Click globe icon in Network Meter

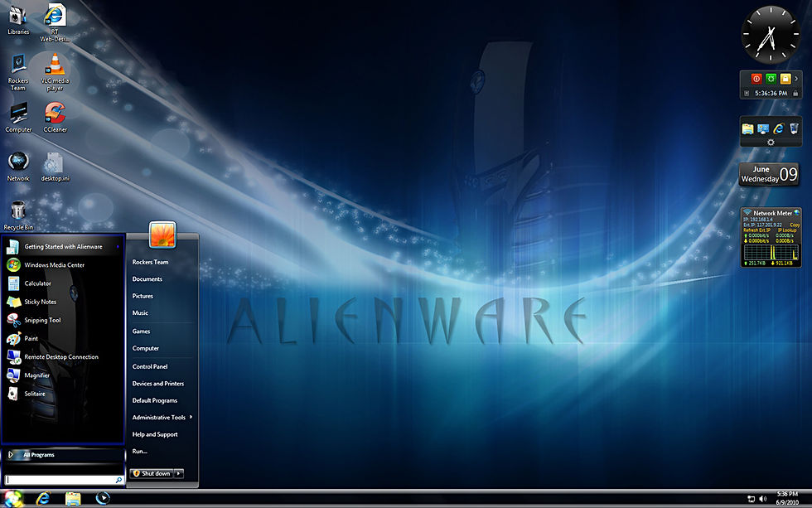click(796, 212)
